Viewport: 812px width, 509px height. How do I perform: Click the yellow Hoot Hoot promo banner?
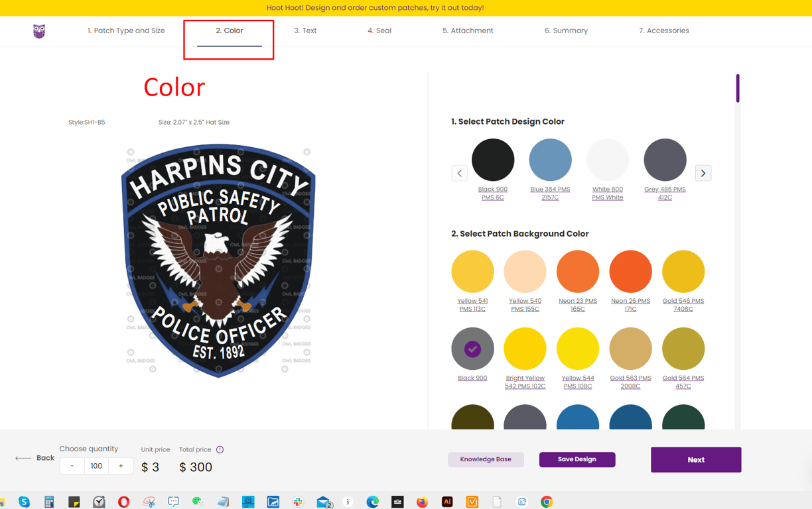[x=406, y=8]
